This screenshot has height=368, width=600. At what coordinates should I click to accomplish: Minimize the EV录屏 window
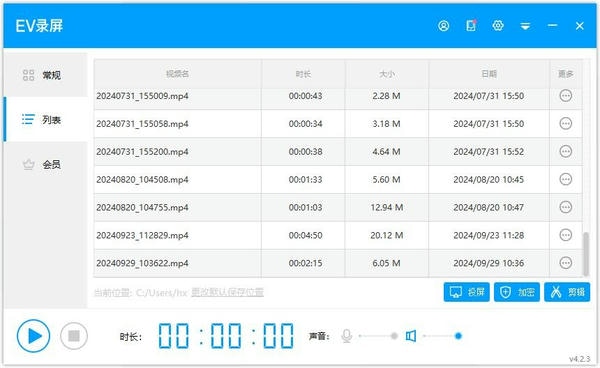[x=552, y=26]
